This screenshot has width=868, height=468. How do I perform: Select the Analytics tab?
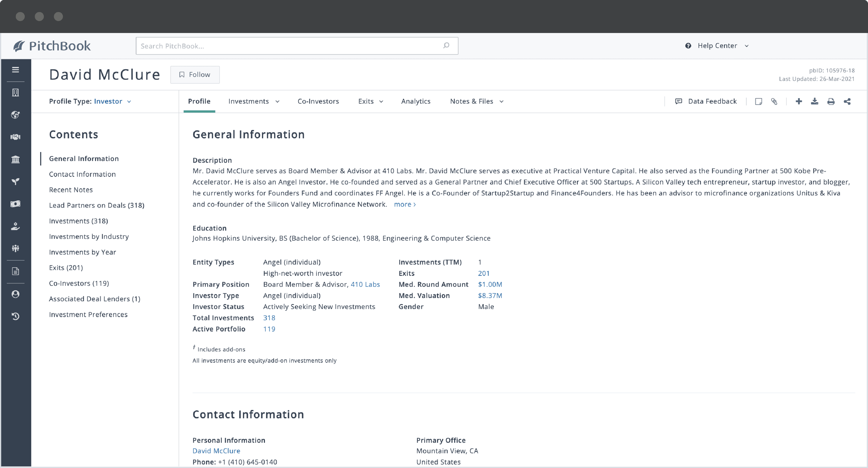[416, 101]
